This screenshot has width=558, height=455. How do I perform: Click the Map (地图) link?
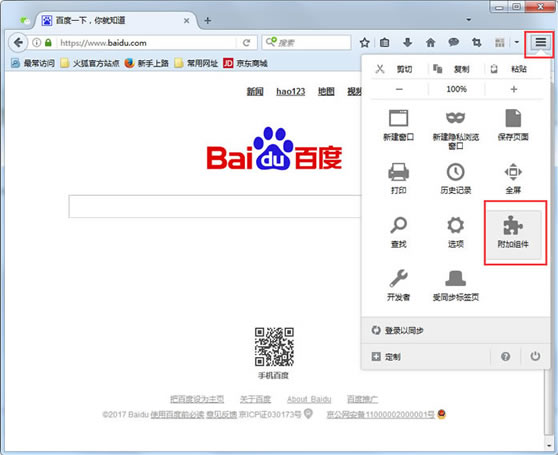click(x=326, y=91)
